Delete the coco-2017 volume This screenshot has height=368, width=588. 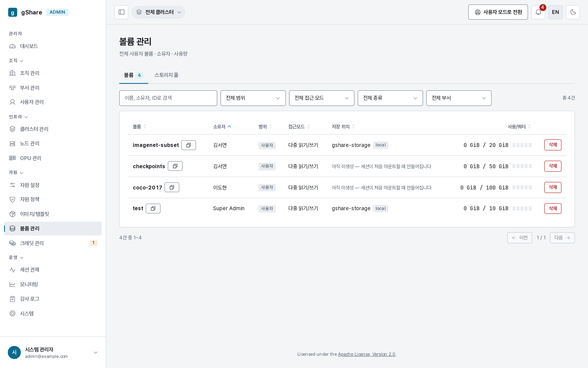[x=553, y=187]
